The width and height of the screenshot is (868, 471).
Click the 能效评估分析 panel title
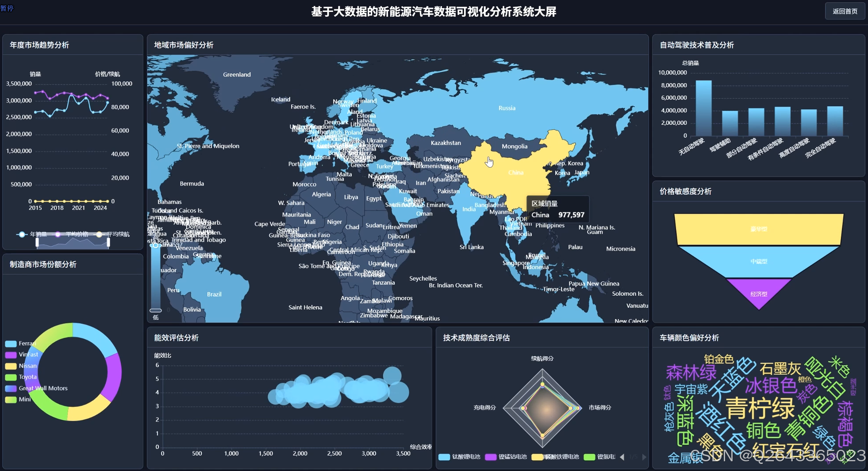point(176,338)
